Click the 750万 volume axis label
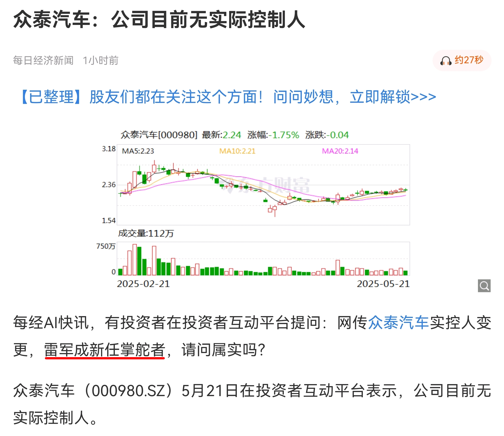504x436 pixels. (x=106, y=246)
